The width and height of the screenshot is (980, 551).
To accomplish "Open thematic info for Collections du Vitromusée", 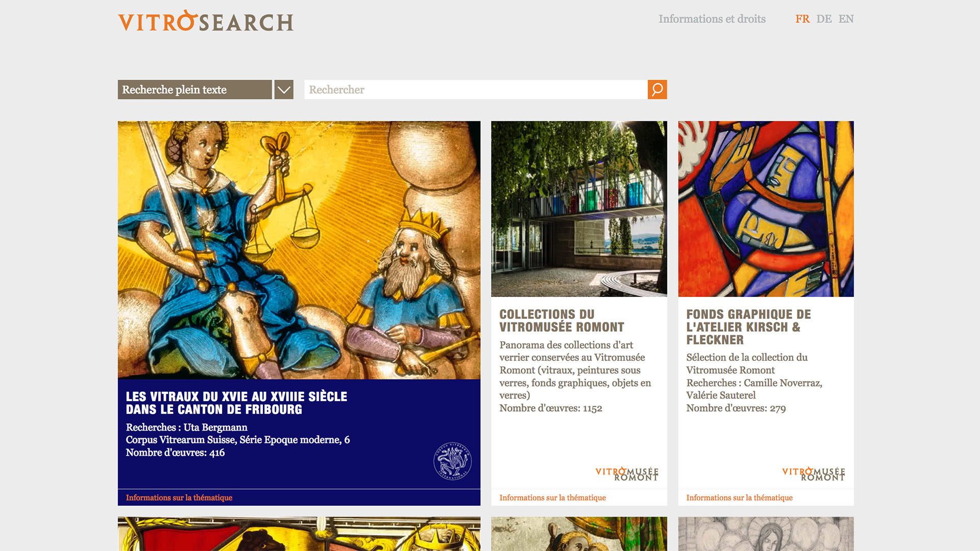I will (552, 497).
